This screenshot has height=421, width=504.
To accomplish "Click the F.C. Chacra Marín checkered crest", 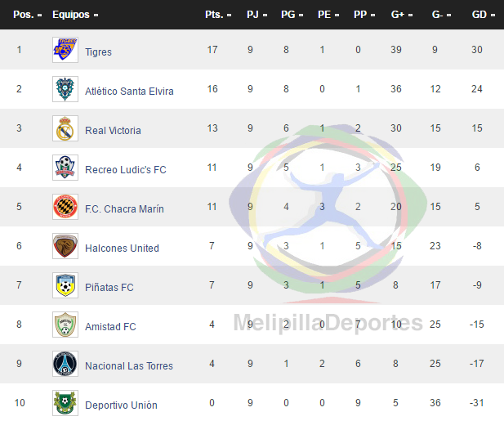I will point(65,207).
